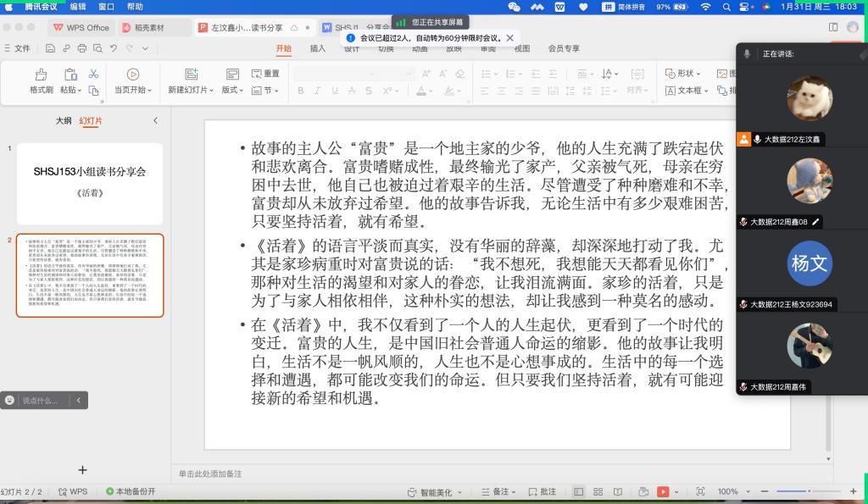Screen dimensions: 868x504
Task: Open reading view from the status bar
Action: click(x=619, y=491)
